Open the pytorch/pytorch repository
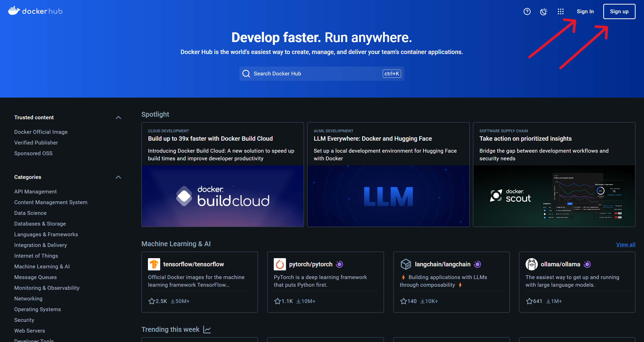 311,264
